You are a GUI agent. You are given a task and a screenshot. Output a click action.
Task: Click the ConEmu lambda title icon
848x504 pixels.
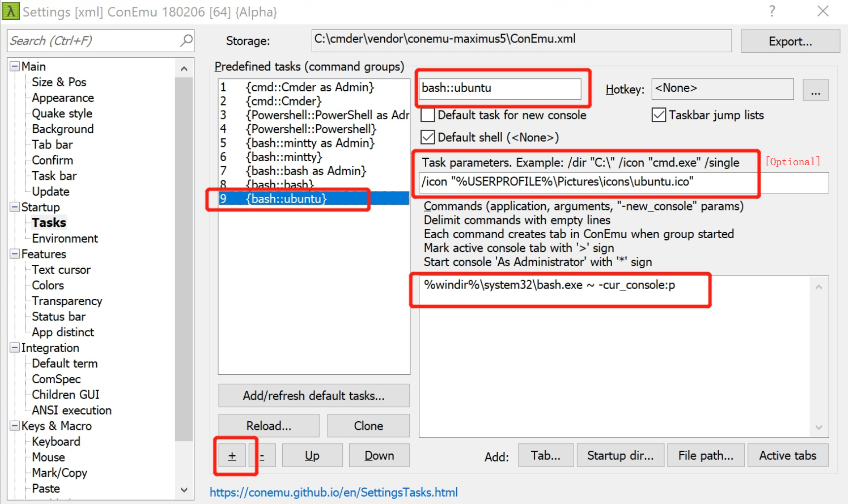click(10, 11)
